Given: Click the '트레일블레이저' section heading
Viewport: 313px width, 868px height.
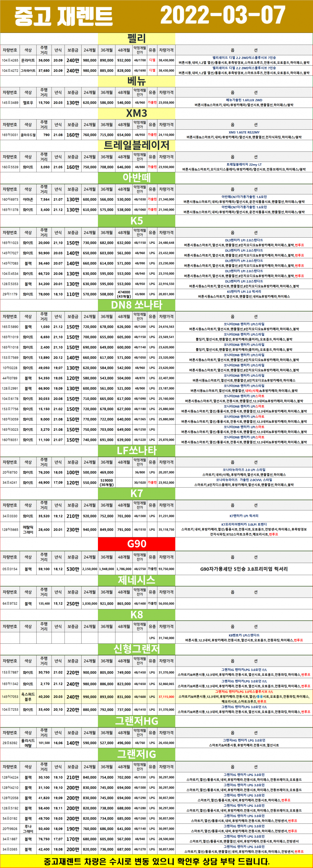Looking at the screenshot, I should (137, 146).
